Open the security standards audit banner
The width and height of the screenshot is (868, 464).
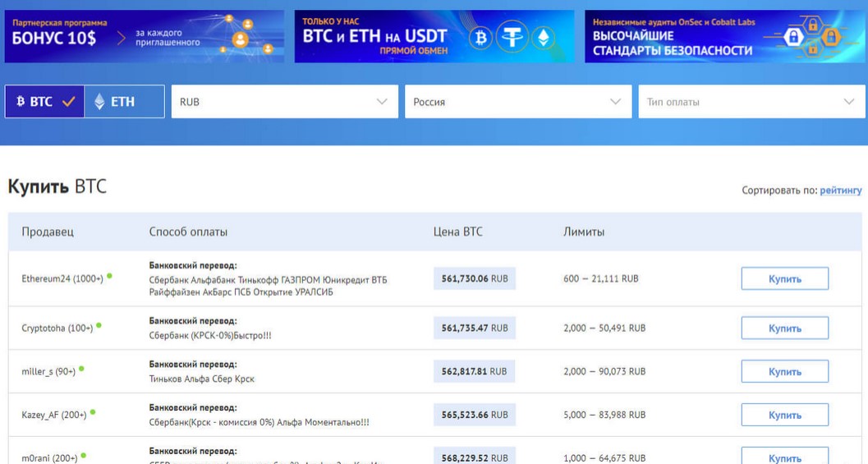(x=724, y=36)
